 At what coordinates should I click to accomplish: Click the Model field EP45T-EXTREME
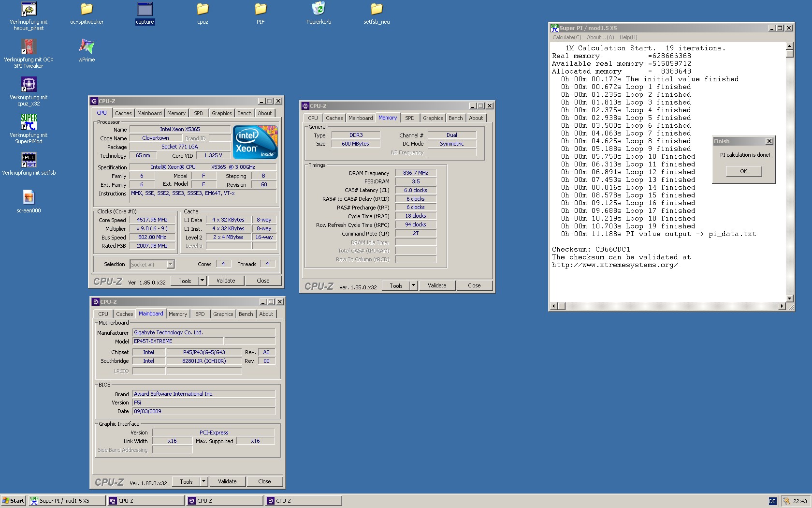tap(177, 341)
